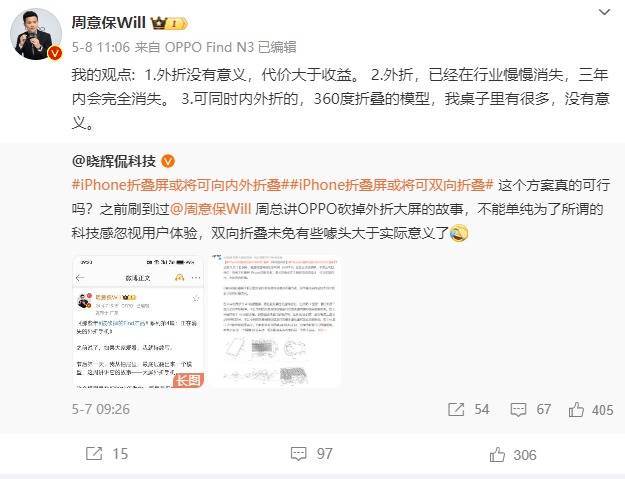Click the crown membership badge
This screenshot has width=625, height=479.
(169, 23)
